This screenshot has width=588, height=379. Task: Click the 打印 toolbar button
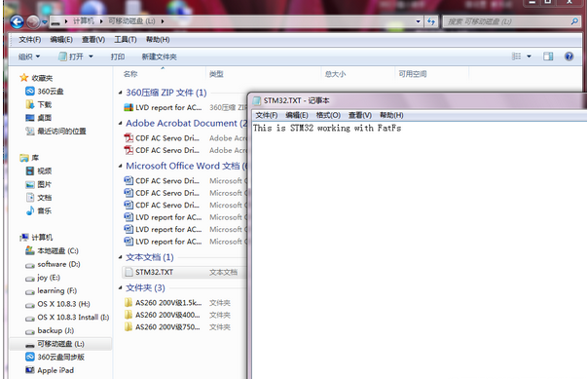click(118, 57)
